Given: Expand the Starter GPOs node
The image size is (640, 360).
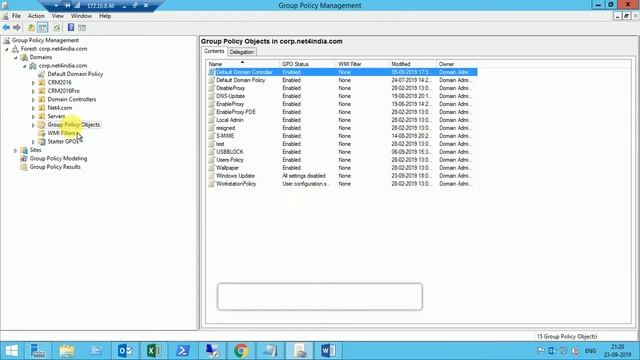Looking at the screenshot, I should (33, 142).
